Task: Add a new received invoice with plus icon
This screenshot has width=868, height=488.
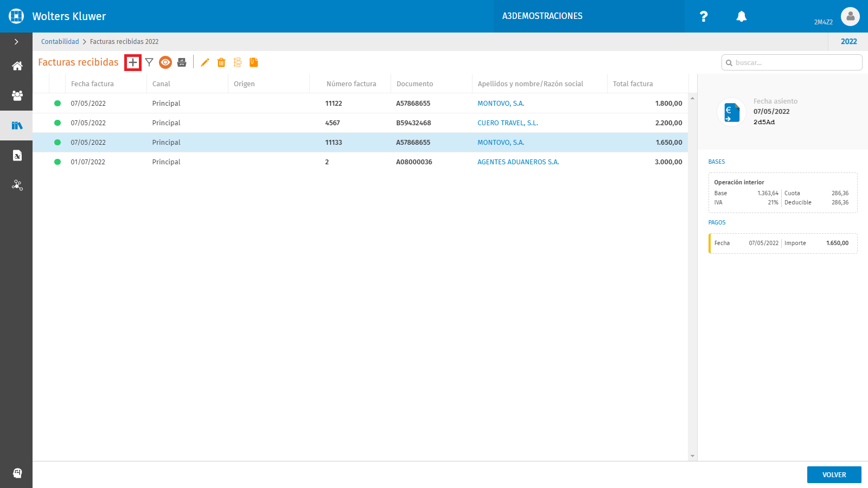Action: click(x=133, y=62)
